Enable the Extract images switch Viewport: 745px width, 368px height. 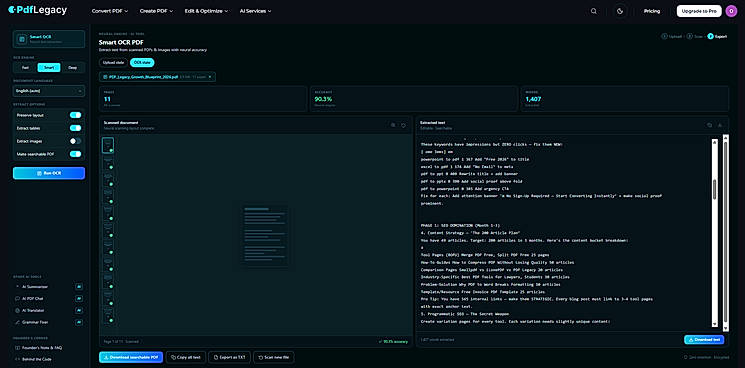coord(76,141)
